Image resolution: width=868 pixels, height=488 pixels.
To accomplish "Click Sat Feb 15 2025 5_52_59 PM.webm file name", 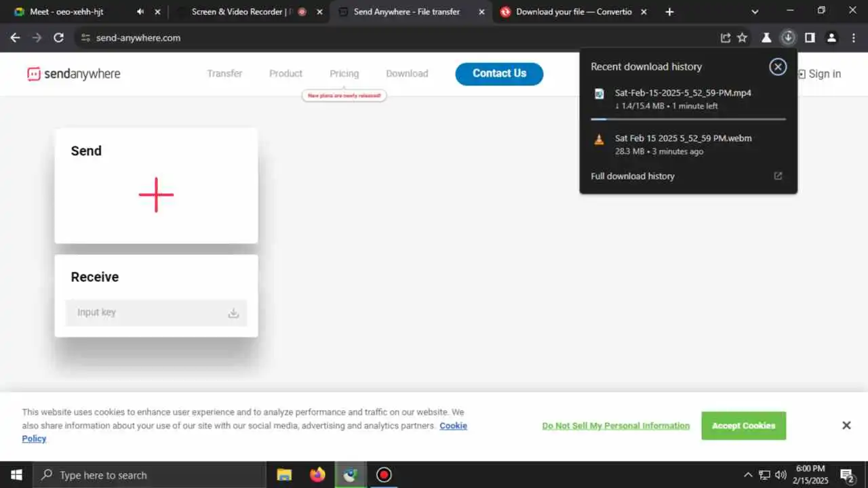I will click(683, 138).
